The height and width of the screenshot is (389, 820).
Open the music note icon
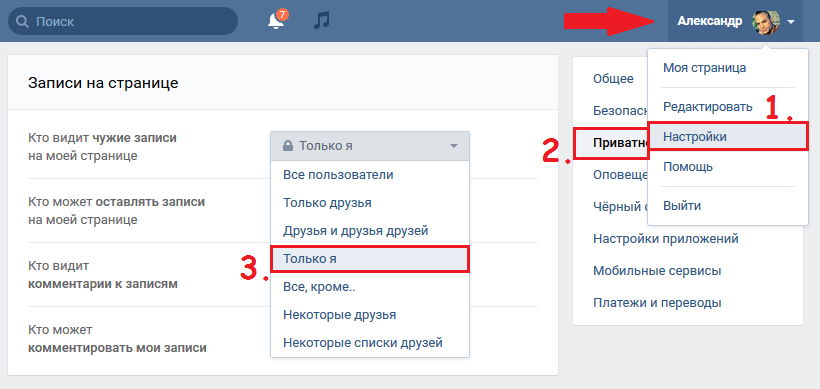[x=322, y=21]
